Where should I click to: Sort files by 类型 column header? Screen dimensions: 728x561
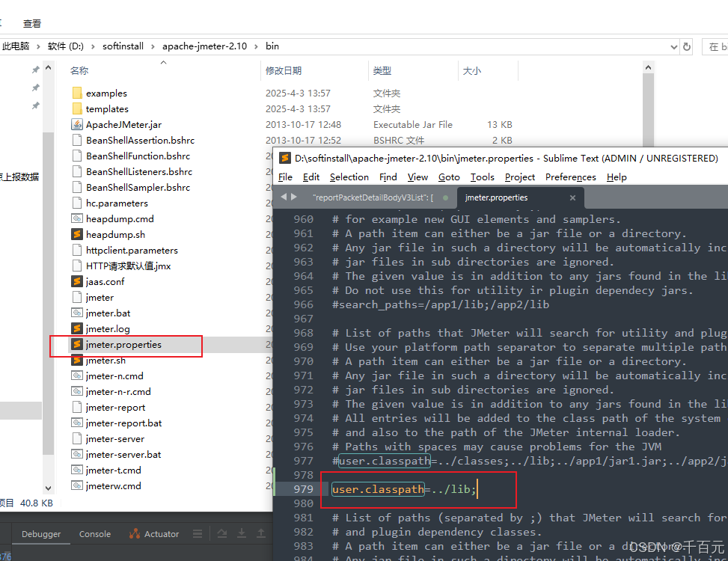coord(382,70)
